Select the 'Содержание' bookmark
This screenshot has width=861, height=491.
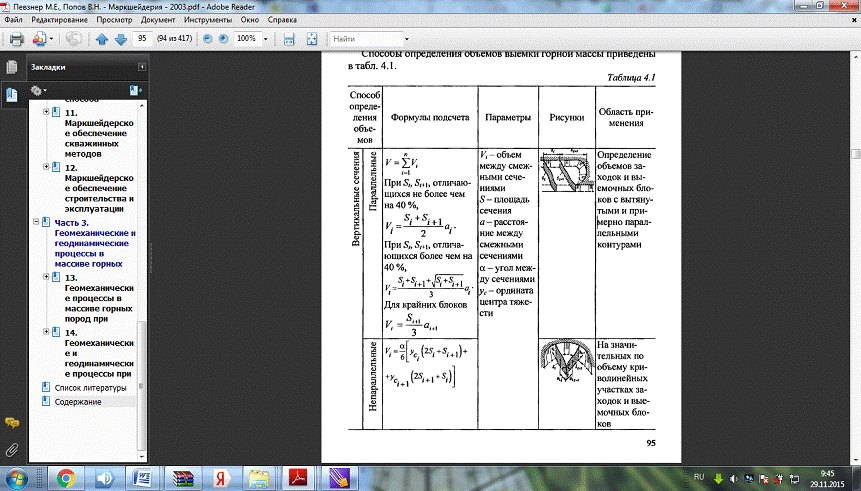[78, 401]
